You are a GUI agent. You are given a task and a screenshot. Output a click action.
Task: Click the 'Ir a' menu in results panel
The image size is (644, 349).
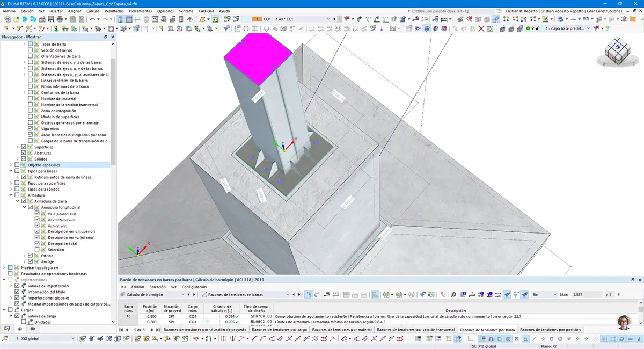coord(123,287)
